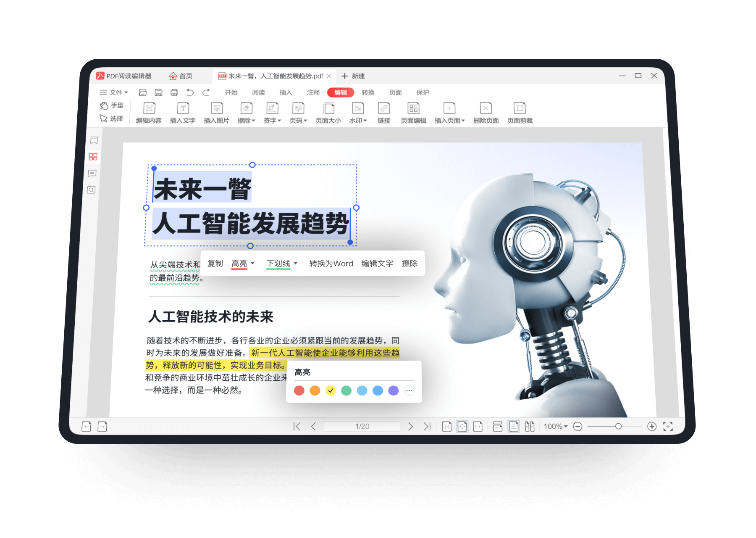Select the Page Crop (页面剪裁) tool
This screenshot has width=756, height=538.
pos(520,113)
